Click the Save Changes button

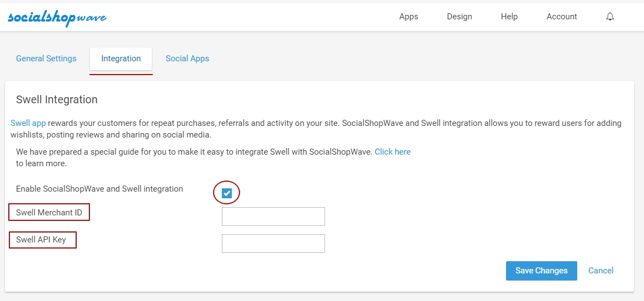[x=541, y=271]
